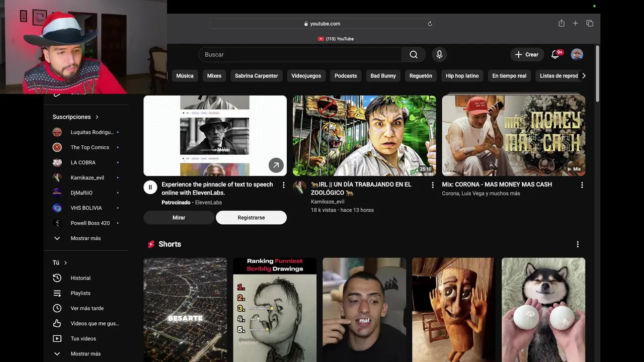Open account avatar menu
Viewport: 644px width, 362px height.
577,54
